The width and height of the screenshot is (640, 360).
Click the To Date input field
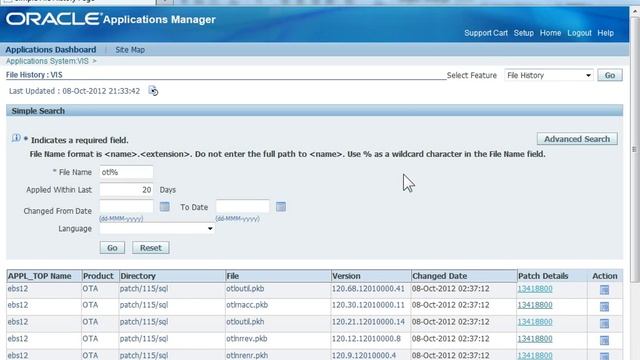(242, 207)
